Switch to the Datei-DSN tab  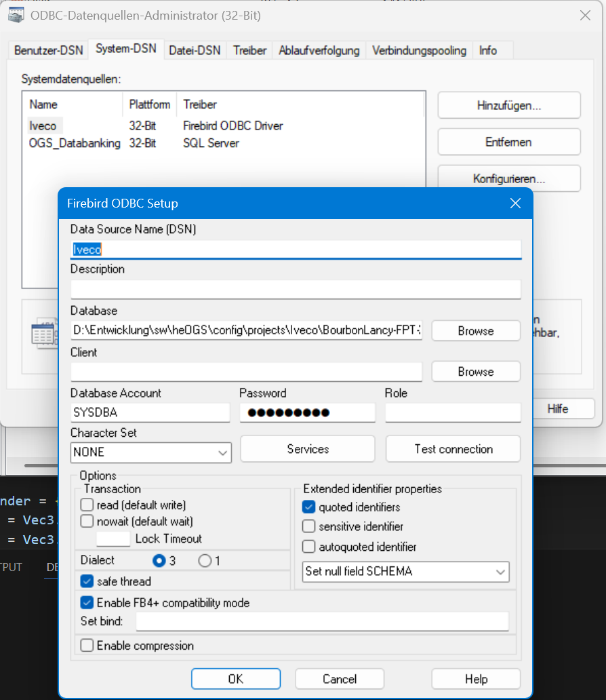pyautogui.click(x=195, y=50)
